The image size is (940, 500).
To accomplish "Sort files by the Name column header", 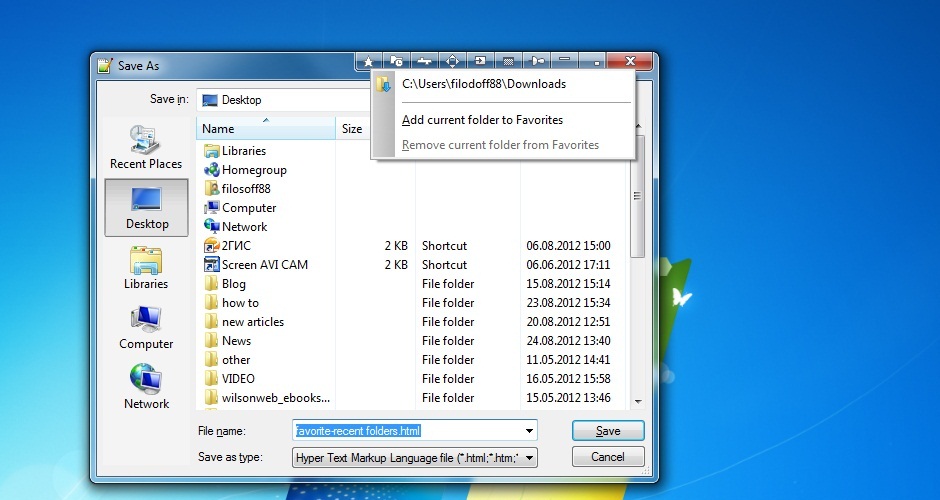I will click(x=264, y=128).
